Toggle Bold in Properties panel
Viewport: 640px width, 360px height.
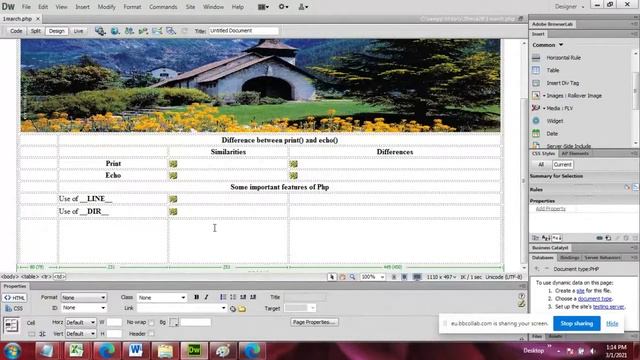pyautogui.click(x=197, y=297)
